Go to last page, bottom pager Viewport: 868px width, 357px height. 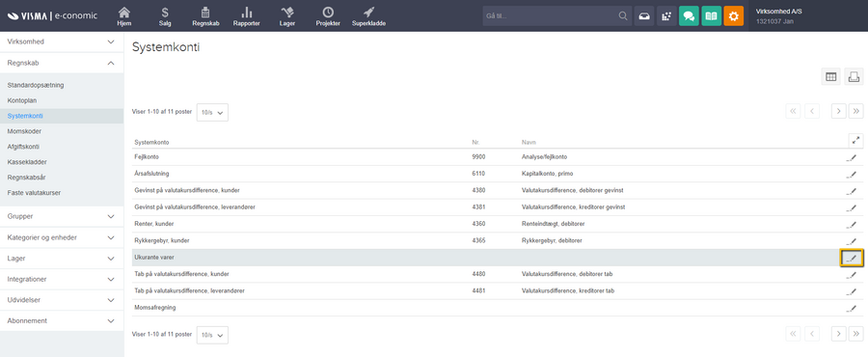tap(856, 333)
